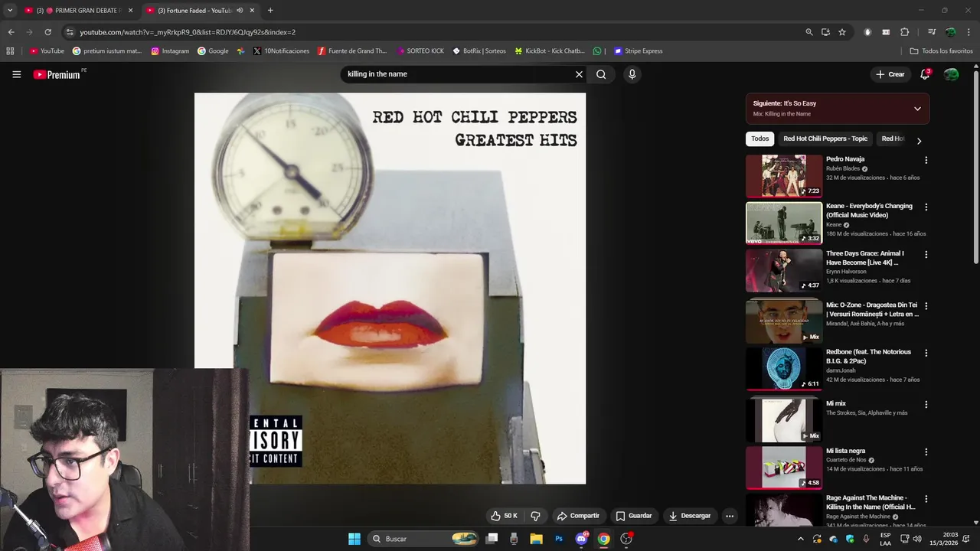This screenshot has width=980, height=551.
Task: Open the YouTube account avatar menu
Action: tap(951, 74)
